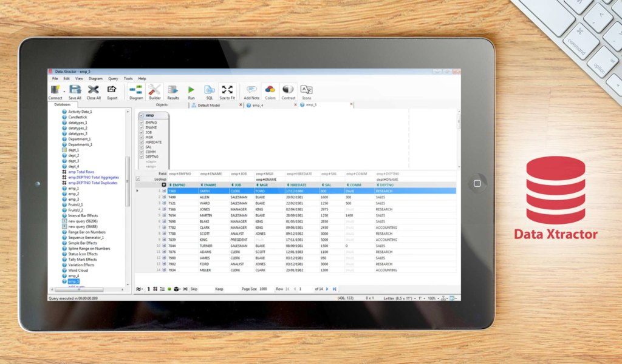The height and width of the screenshot is (364, 622).
Task: Toggle the Skip option in status bar
Action: coord(193,289)
